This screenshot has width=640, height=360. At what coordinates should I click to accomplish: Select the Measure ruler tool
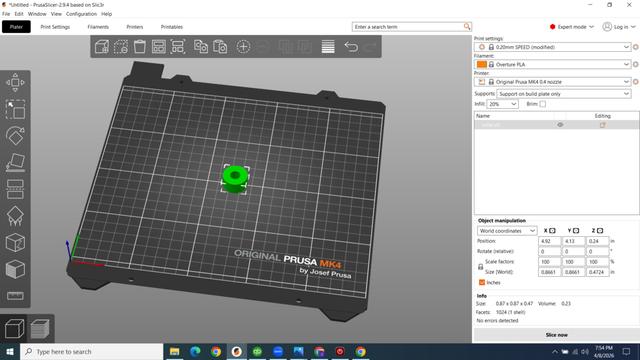(x=15, y=296)
